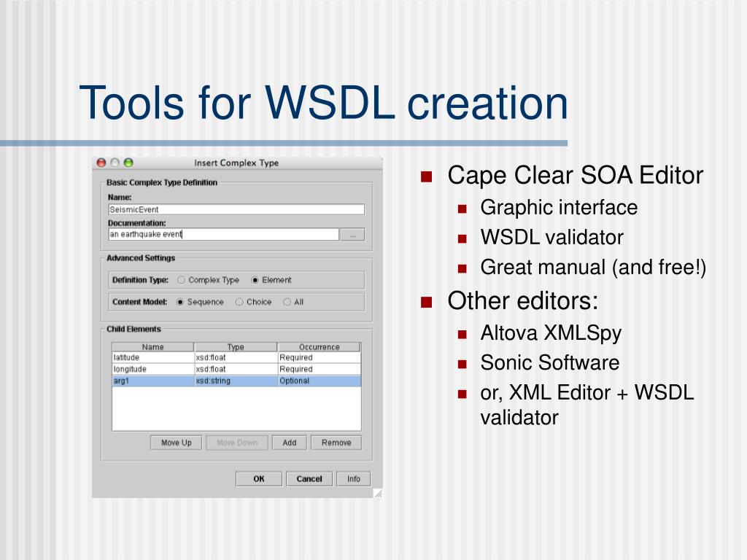The image size is (747, 560).
Task: Open the Info button
Action: tap(354, 479)
